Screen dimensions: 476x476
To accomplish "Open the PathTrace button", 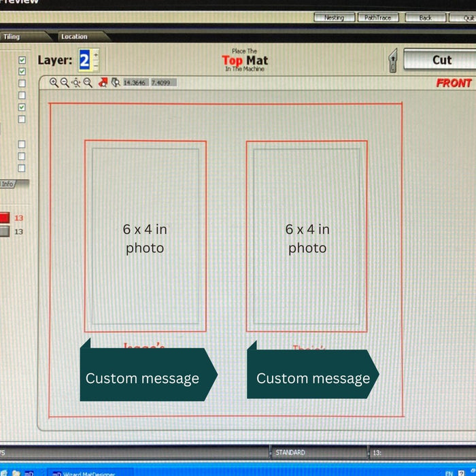I will [x=377, y=18].
